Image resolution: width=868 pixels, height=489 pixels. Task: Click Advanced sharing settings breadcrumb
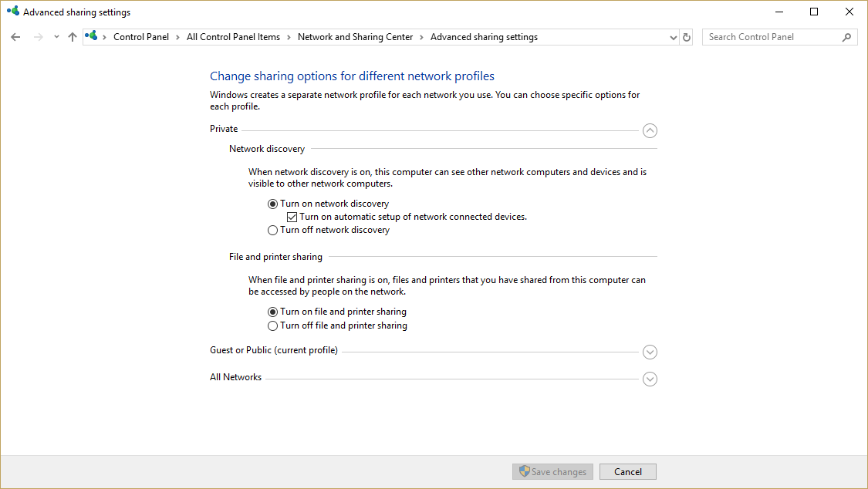click(484, 37)
